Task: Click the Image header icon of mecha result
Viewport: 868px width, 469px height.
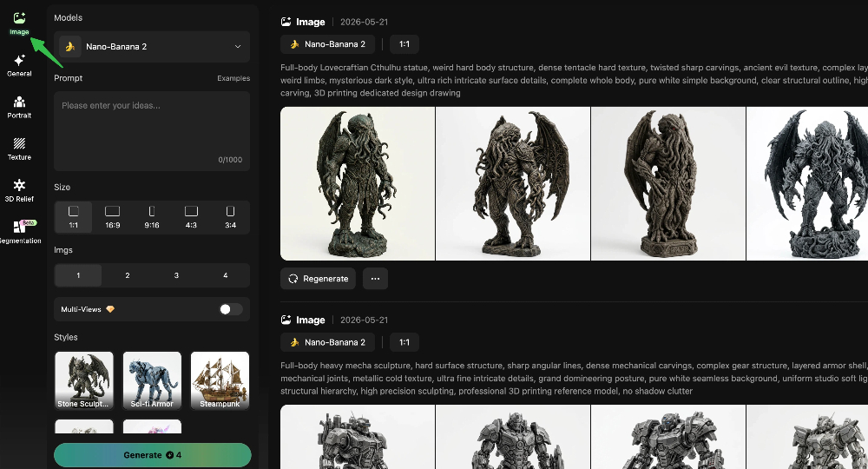Action: pos(286,320)
